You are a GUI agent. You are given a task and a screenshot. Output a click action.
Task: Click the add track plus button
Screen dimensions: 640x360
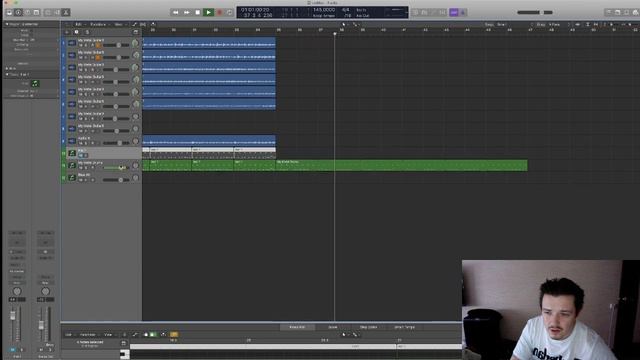coord(67,32)
